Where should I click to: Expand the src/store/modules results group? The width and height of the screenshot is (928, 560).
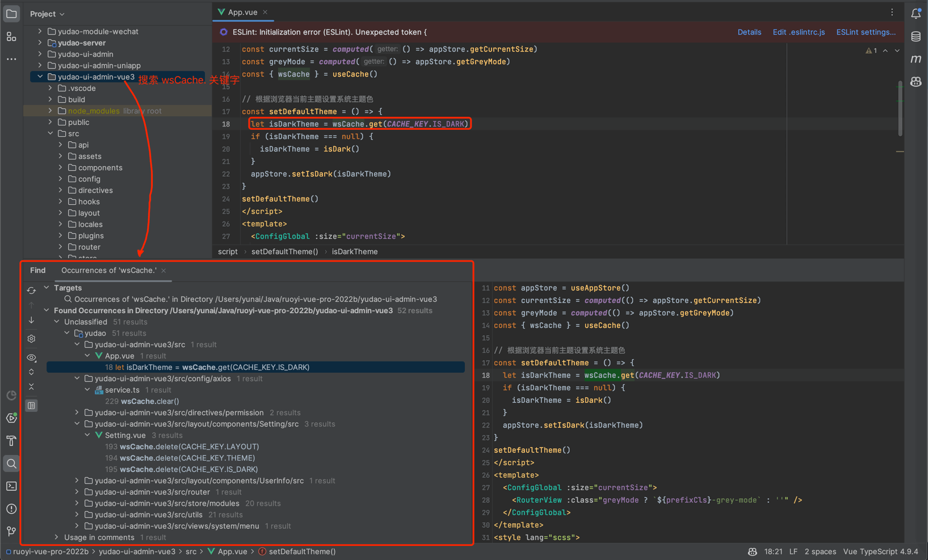click(77, 503)
